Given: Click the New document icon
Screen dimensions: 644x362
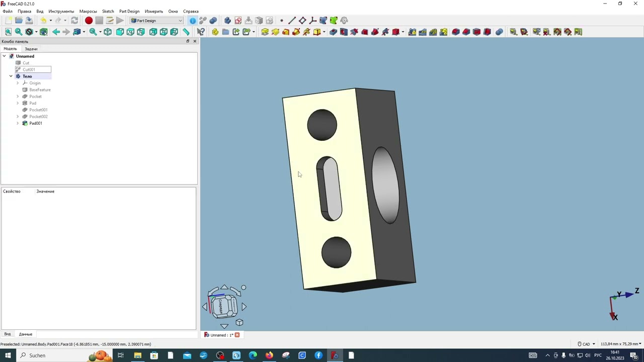Looking at the screenshot, I should click(8, 21).
